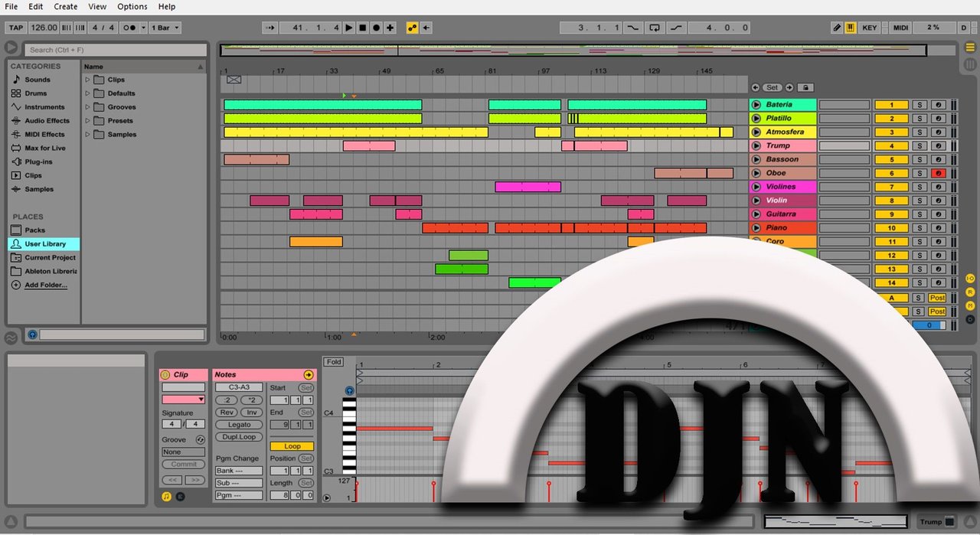This screenshot has height=535, width=980.
Task: Click the Search field in the browser
Action: point(116,50)
